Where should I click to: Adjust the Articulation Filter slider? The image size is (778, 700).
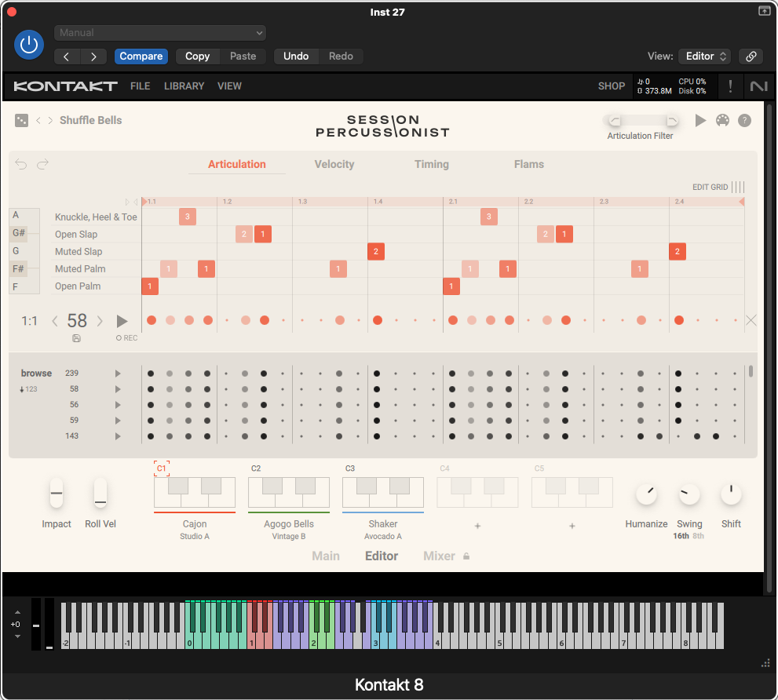pos(642,121)
